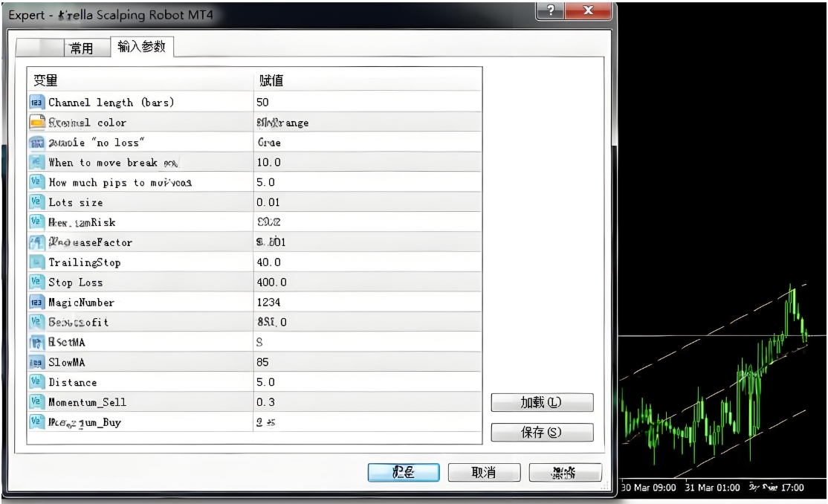Click the icon beside the row ending in easeFactor
This screenshot has height=504, width=828.
tap(36, 242)
